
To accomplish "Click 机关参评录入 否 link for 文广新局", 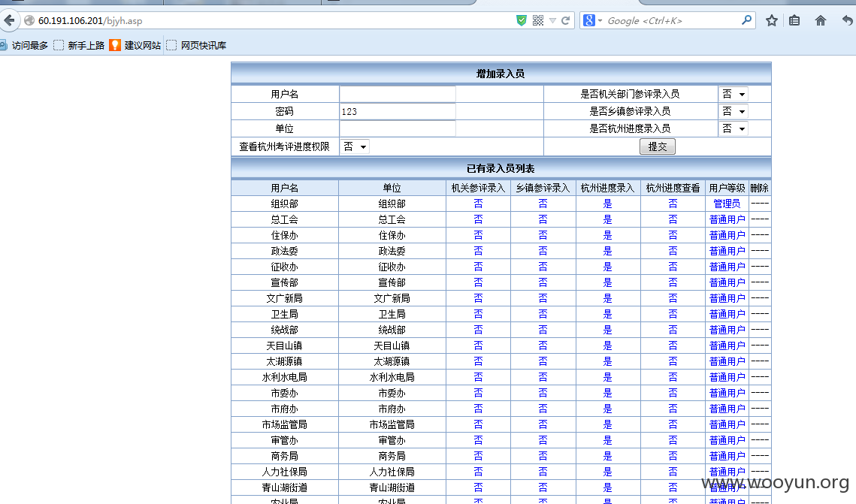I will pos(478,298).
